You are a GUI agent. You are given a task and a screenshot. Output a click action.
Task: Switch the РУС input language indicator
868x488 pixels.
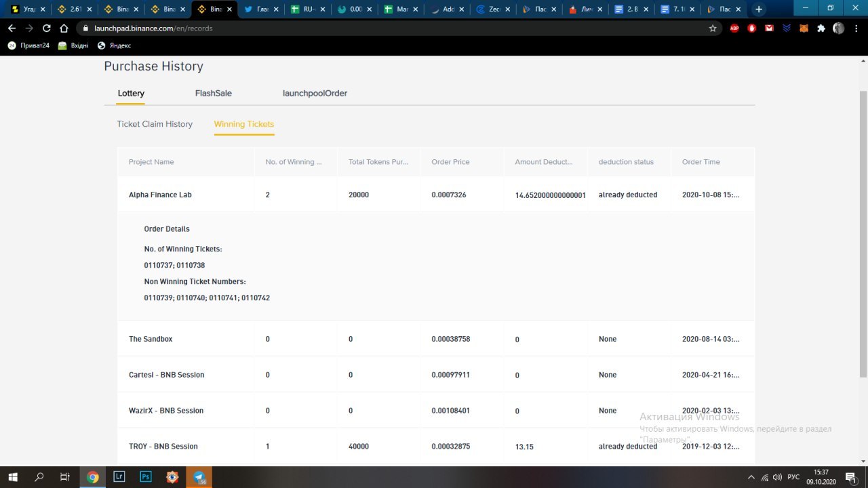tap(793, 477)
